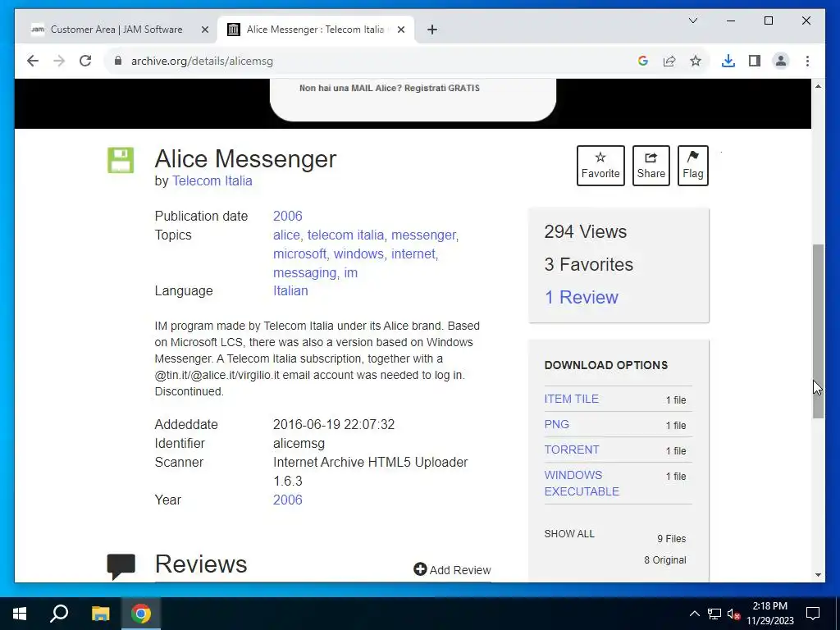Viewport: 840px width, 630px height.
Task: Select the Alice Messenger tab
Action: (315, 30)
